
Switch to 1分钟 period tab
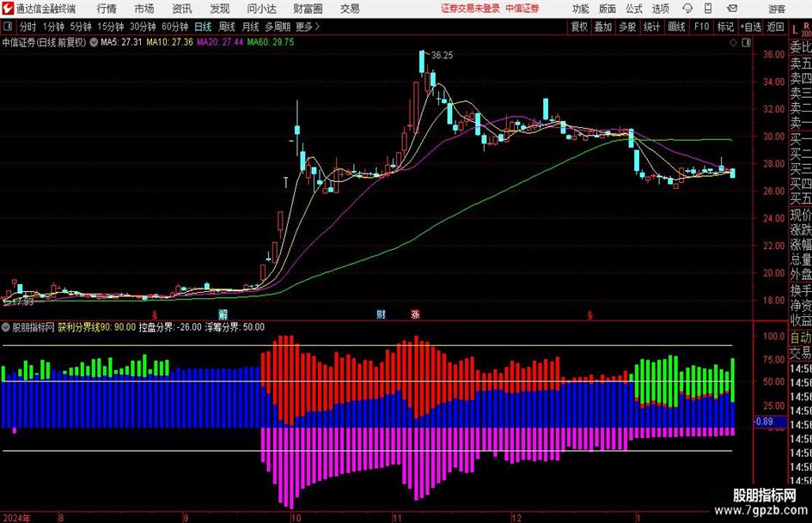tap(53, 27)
